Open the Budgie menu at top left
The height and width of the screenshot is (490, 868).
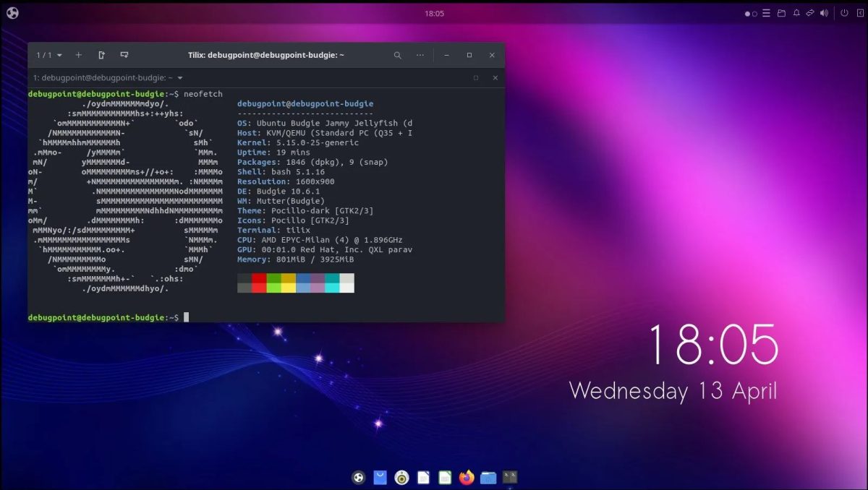coord(12,12)
